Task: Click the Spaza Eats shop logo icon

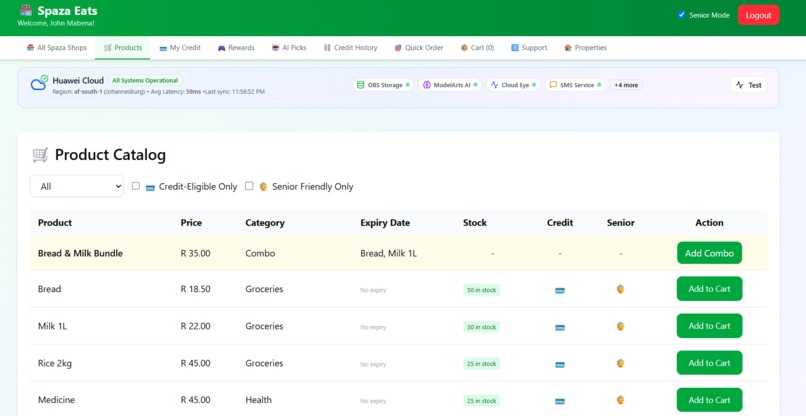Action: click(26, 10)
